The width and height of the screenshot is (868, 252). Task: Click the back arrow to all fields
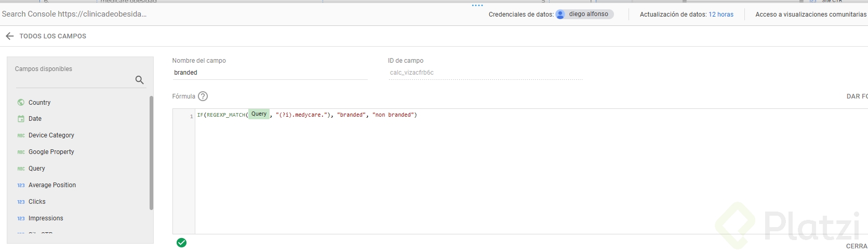(9, 36)
